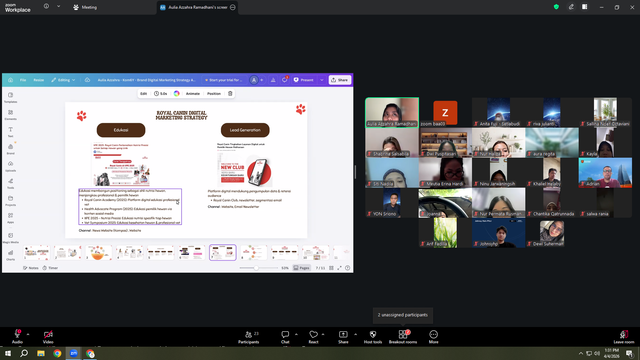Click Position in the floating toolbar

click(x=213, y=93)
